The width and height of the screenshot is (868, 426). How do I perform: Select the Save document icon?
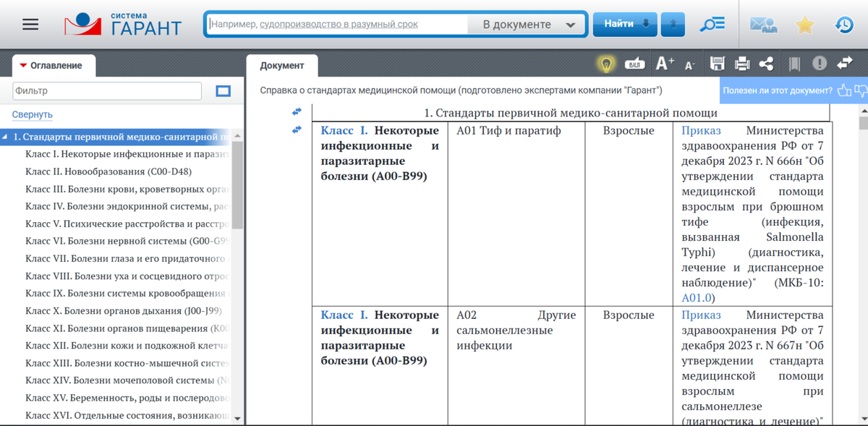point(718,64)
